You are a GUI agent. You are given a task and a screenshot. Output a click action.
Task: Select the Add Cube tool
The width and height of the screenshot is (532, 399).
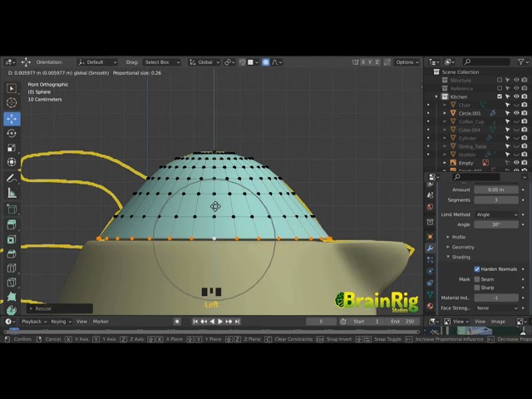point(12,209)
